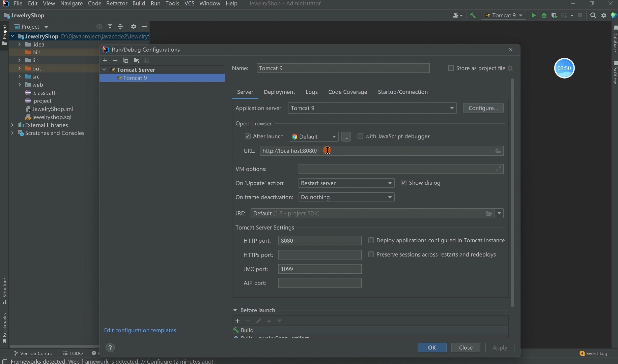Viewport: 618px width, 364px height.
Task: Click Collapse All in Project panel
Action: (120, 27)
